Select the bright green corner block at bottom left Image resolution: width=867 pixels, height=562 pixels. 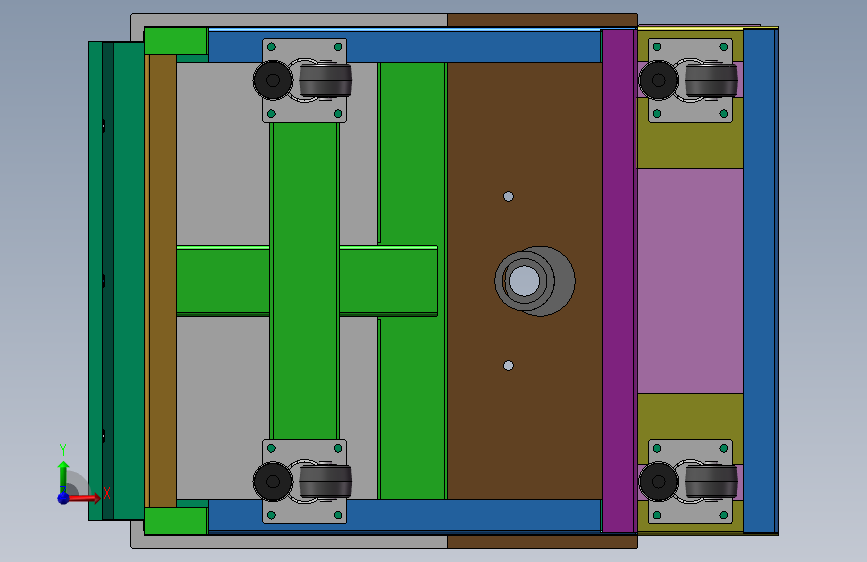176,521
